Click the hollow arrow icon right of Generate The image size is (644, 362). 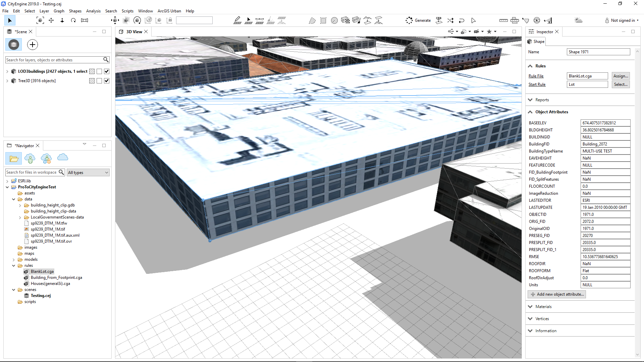pyautogui.click(x=473, y=20)
